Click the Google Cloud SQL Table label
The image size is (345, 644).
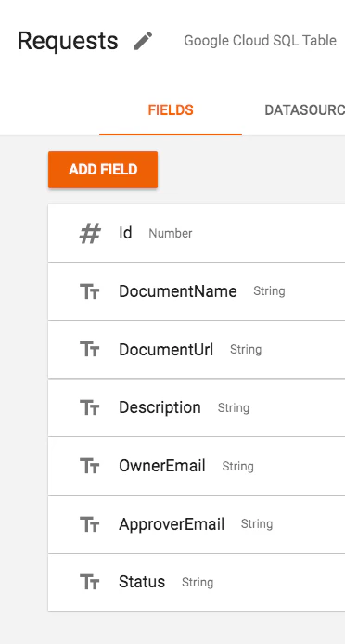point(261,41)
